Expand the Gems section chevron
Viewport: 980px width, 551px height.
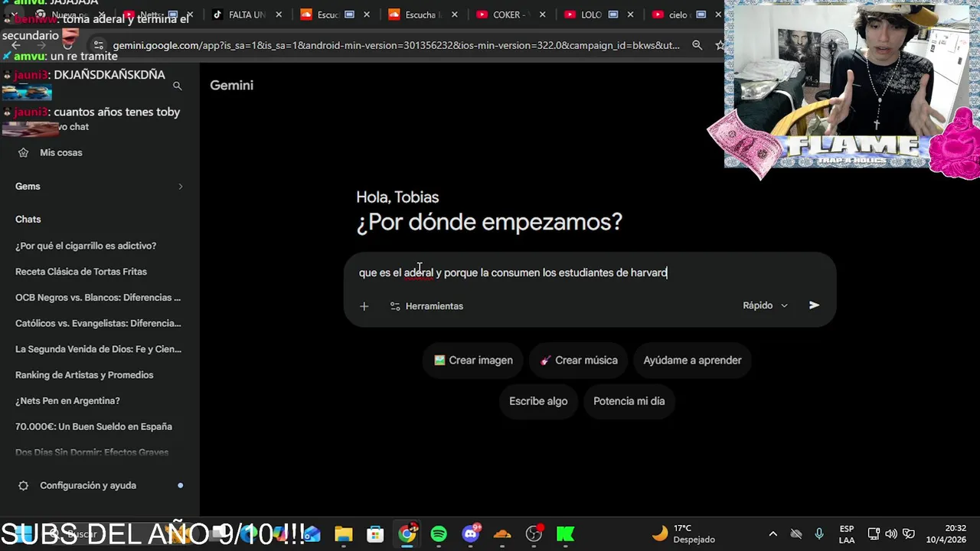click(181, 187)
